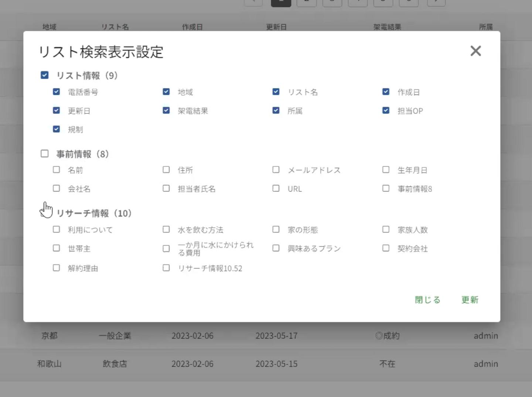Check the URL checkbox
532x397 pixels.
click(276, 188)
